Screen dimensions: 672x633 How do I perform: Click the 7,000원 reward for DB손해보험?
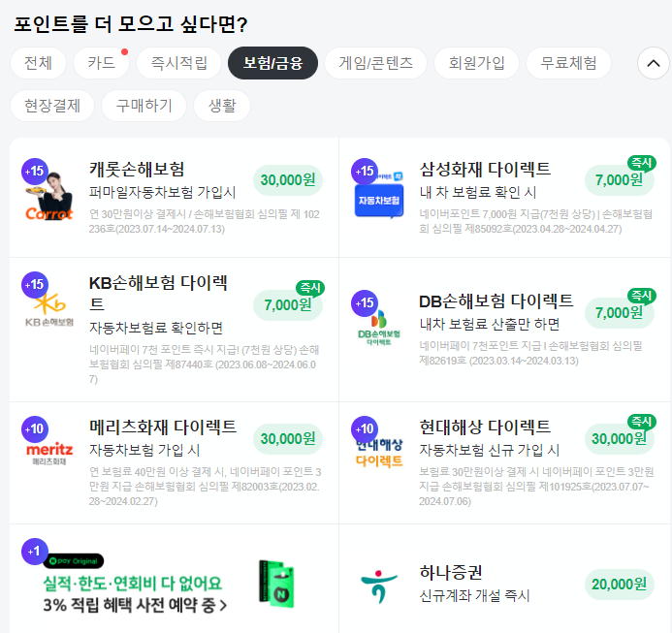pyautogui.click(x=620, y=313)
